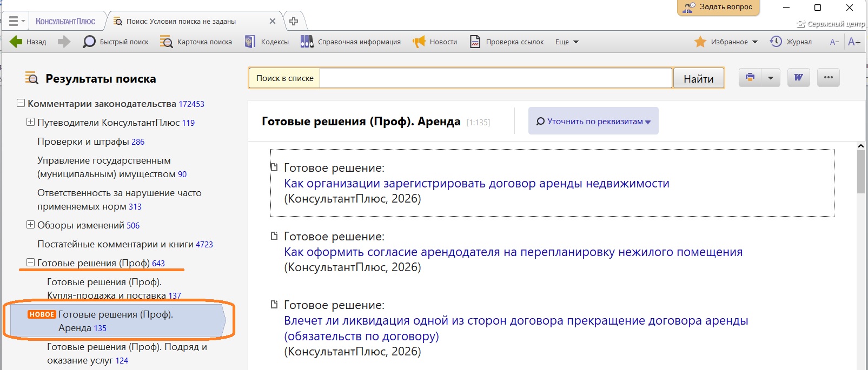The height and width of the screenshot is (370, 868).
Task: Select Готовые решения (Проф). Подряд и оказание услуг
Action: [x=127, y=353]
